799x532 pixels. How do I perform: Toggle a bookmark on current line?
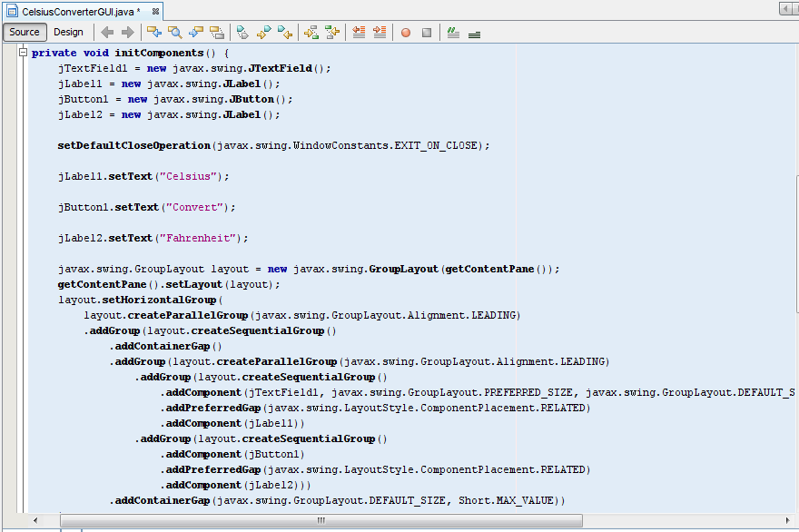(x=241, y=33)
